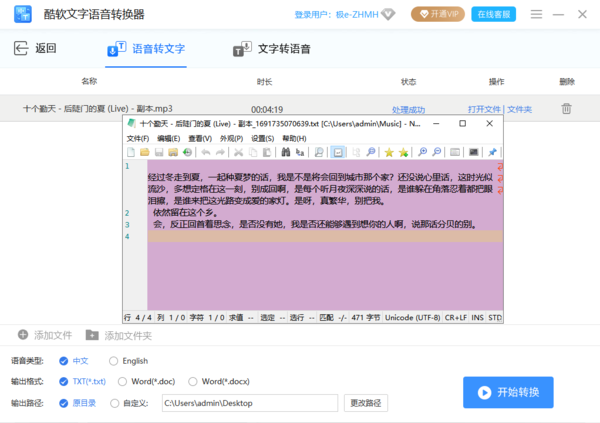Open the 文件(F) menu in Notepad
The image size is (600, 423).
[x=136, y=138]
